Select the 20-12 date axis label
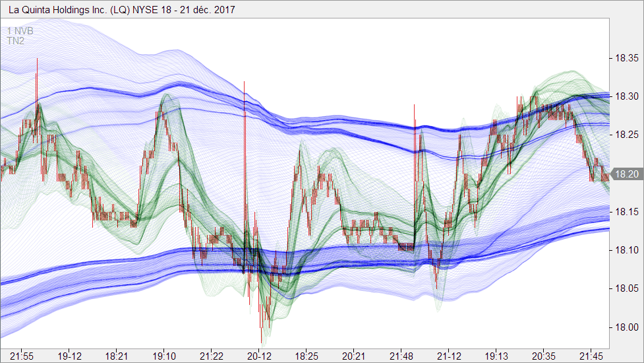Screen dimensions: 644x363 pyautogui.click(x=259, y=356)
